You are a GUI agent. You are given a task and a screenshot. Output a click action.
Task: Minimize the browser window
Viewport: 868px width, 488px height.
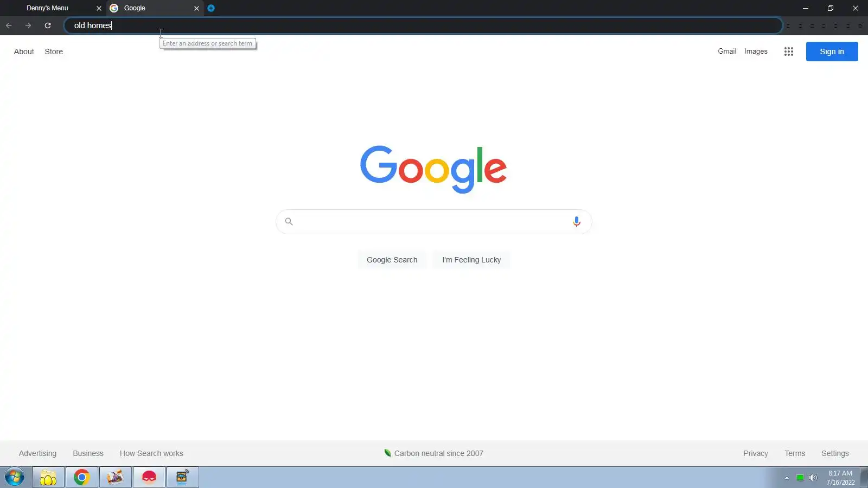pos(806,8)
